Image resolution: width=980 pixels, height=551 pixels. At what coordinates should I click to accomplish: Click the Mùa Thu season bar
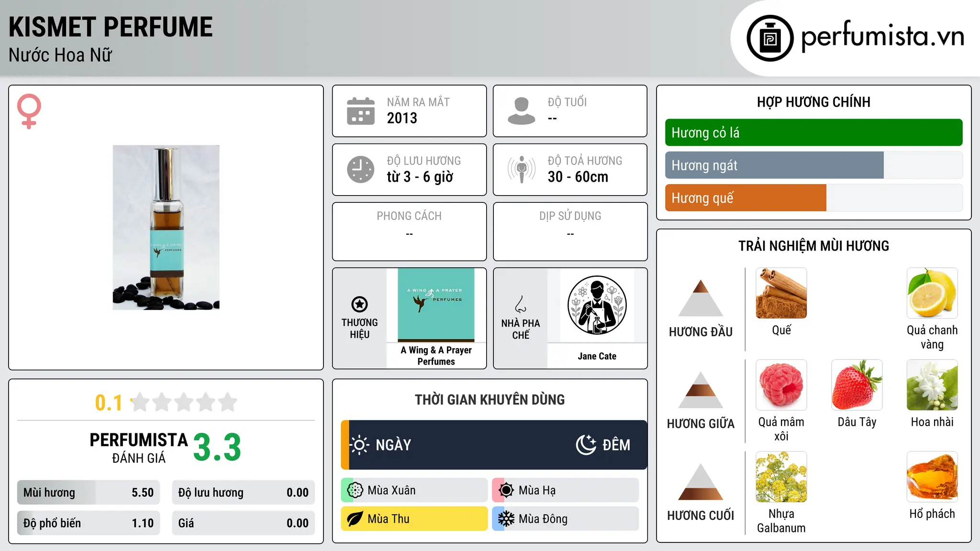tap(414, 519)
